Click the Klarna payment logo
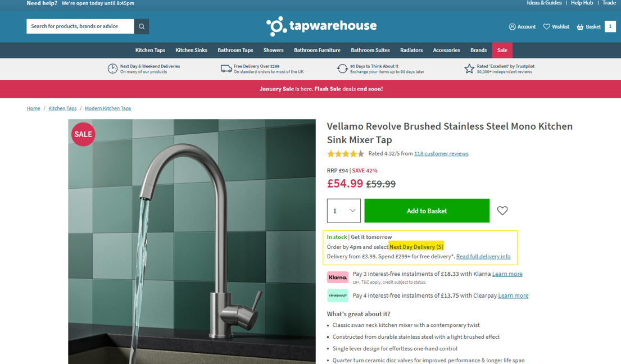Image resolution: width=621 pixels, height=364 pixels. point(337,277)
